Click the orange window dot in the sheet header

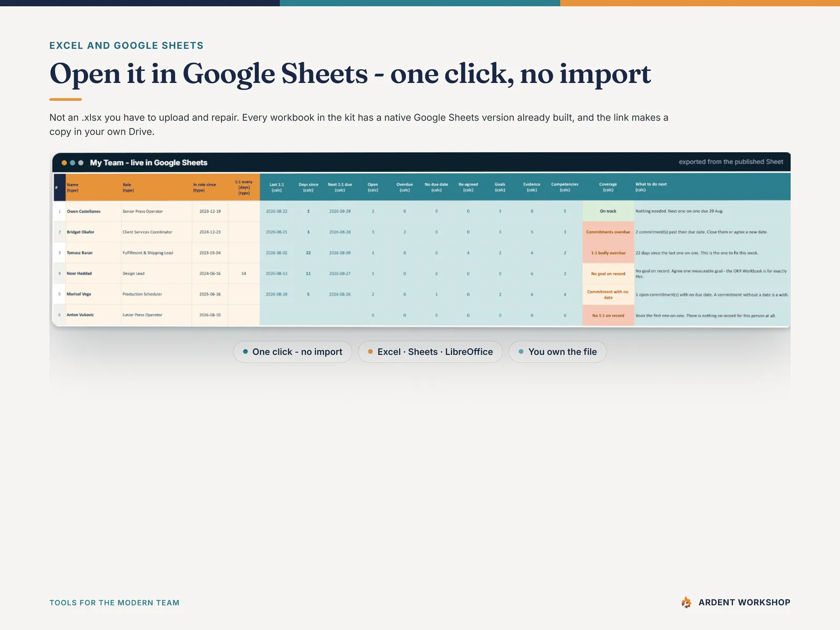click(64, 163)
